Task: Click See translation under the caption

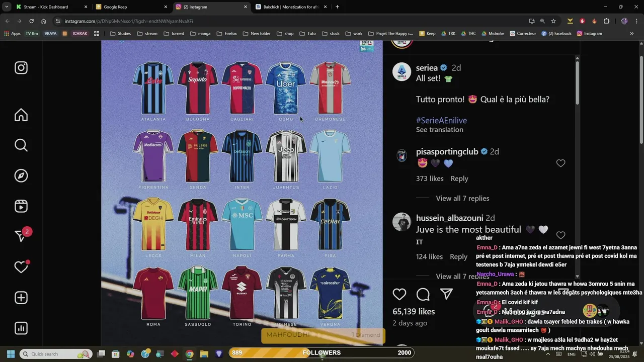Action: (440, 130)
